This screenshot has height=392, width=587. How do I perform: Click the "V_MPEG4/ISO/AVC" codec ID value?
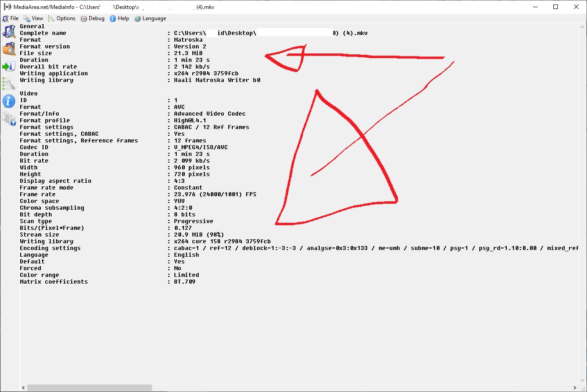pyautogui.click(x=201, y=147)
